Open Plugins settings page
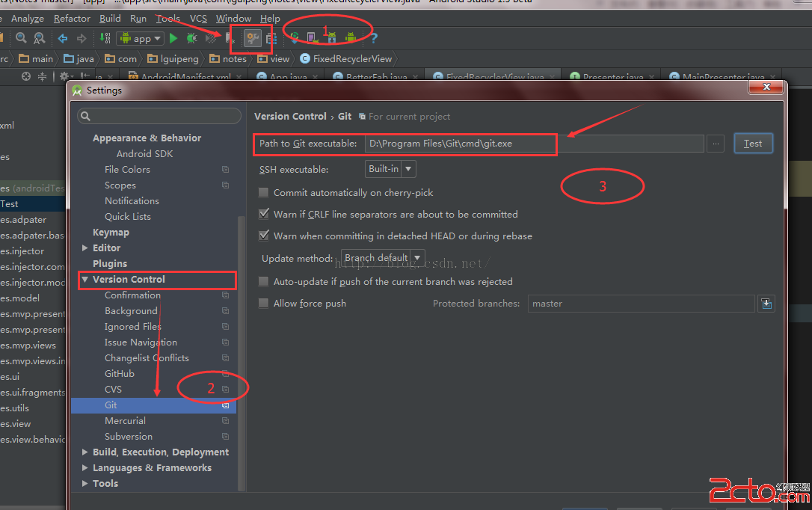812x510 pixels. 110,263
